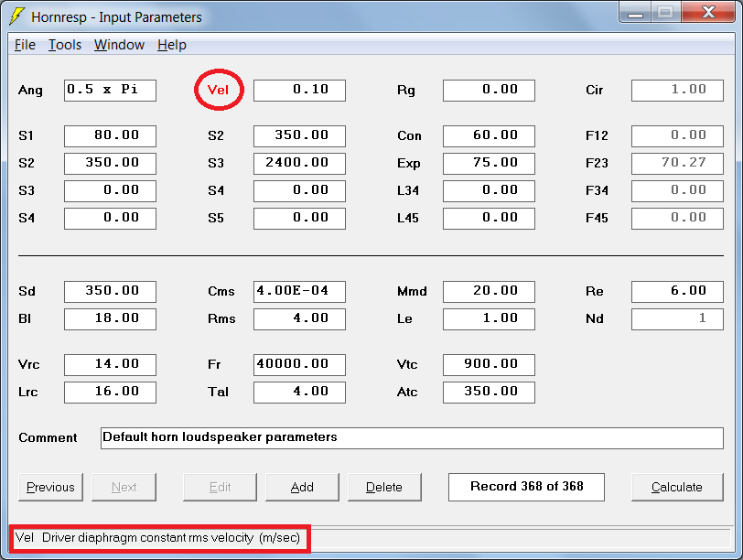Click the L45 input field
743x560 pixels.
(x=489, y=219)
